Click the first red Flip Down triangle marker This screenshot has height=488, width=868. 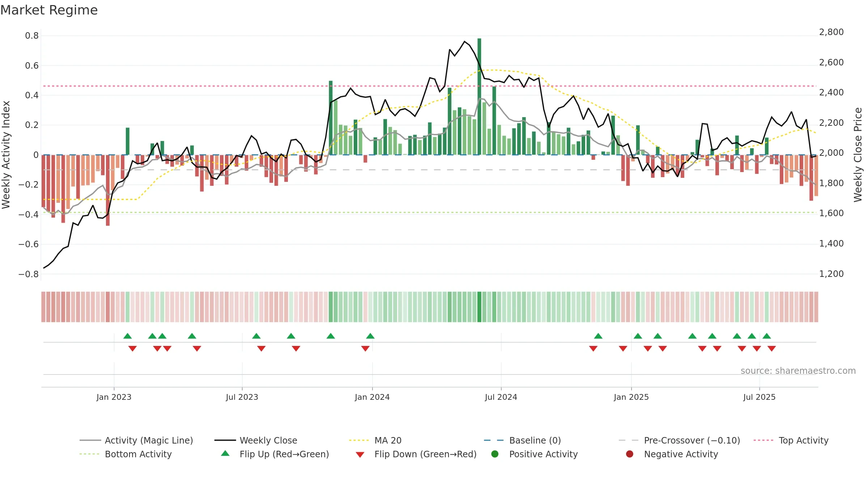[x=132, y=348]
